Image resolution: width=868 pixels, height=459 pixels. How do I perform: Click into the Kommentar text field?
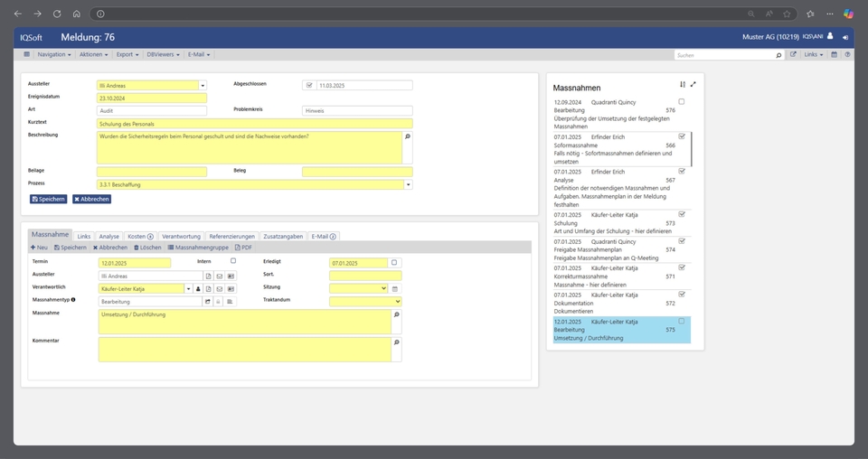[x=244, y=349]
